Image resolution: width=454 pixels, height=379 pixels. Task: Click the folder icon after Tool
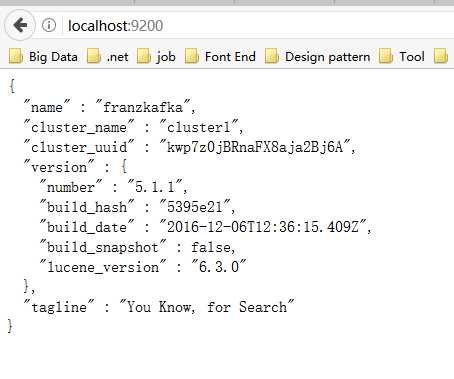pos(441,57)
